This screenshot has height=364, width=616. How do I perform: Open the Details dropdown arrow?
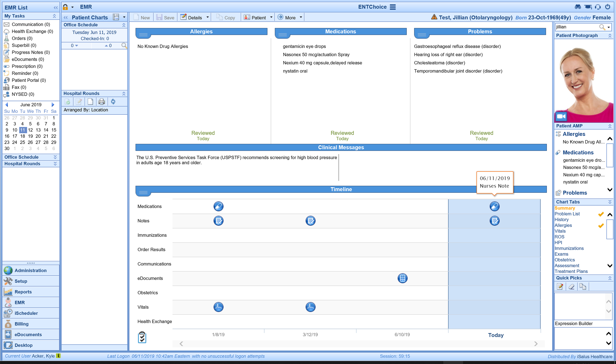(208, 17)
